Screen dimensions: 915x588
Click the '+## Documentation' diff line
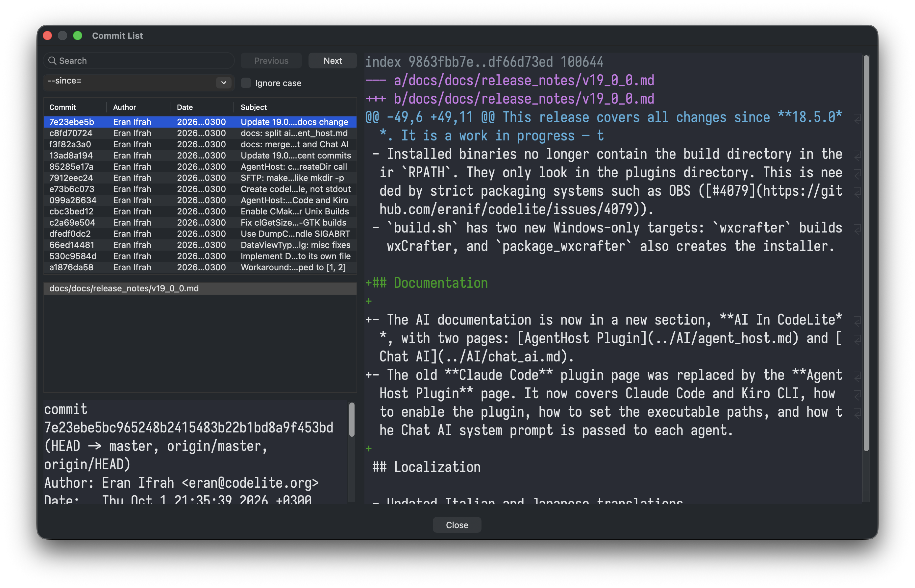click(x=427, y=283)
